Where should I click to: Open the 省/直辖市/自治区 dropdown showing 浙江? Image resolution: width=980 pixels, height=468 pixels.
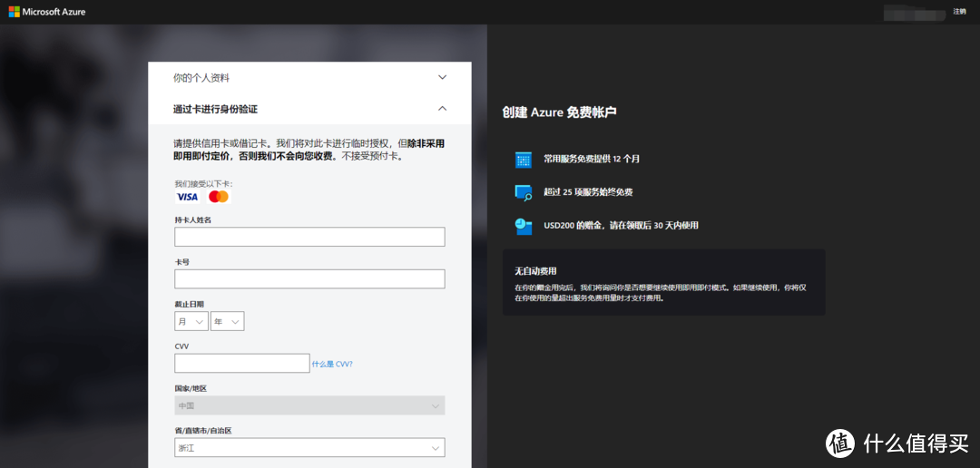(309, 448)
